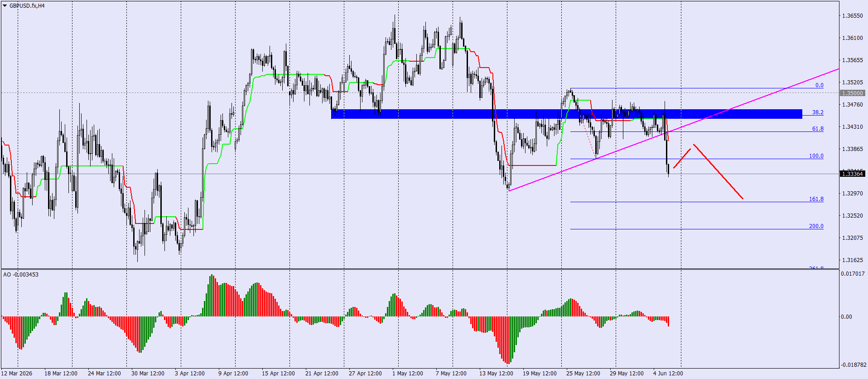Click the blue resistance zone rectangle
Image resolution: width=868 pixels, height=379 pixels.
click(x=566, y=114)
